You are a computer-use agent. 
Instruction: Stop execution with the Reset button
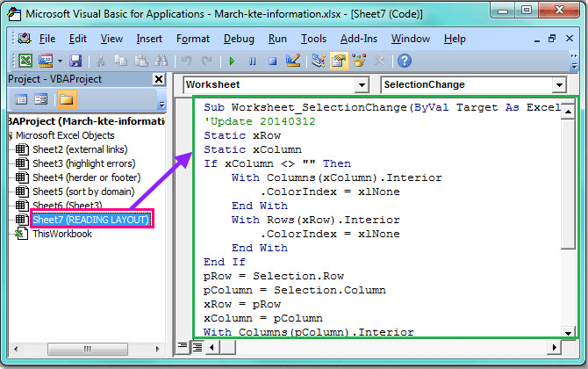tap(273, 61)
